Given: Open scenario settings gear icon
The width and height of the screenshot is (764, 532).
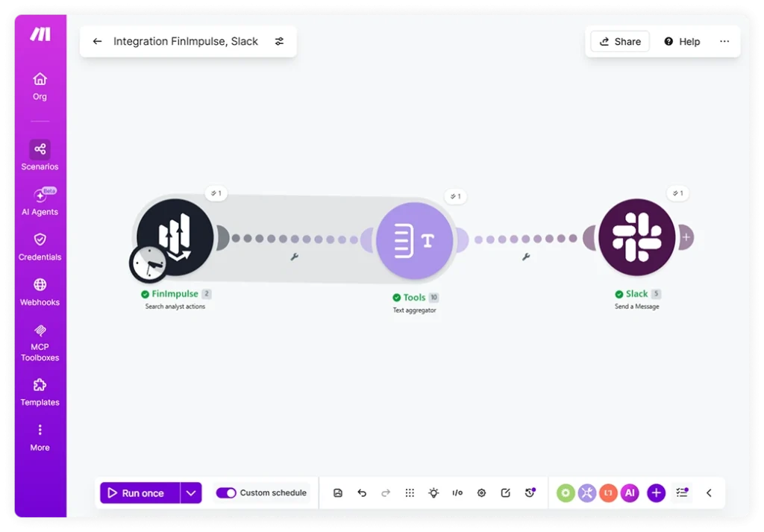Looking at the screenshot, I should coord(481,493).
